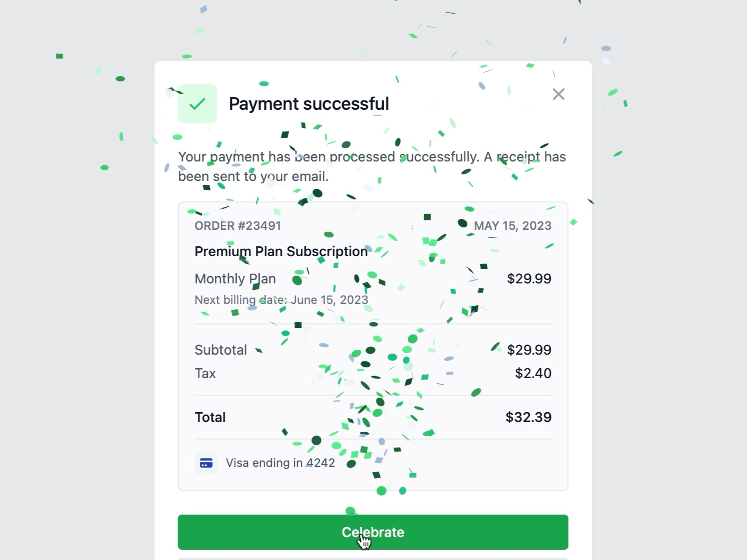This screenshot has width=747, height=560.
Task: Click Visa ending in 4242 text
Action: tap(281, 462)
